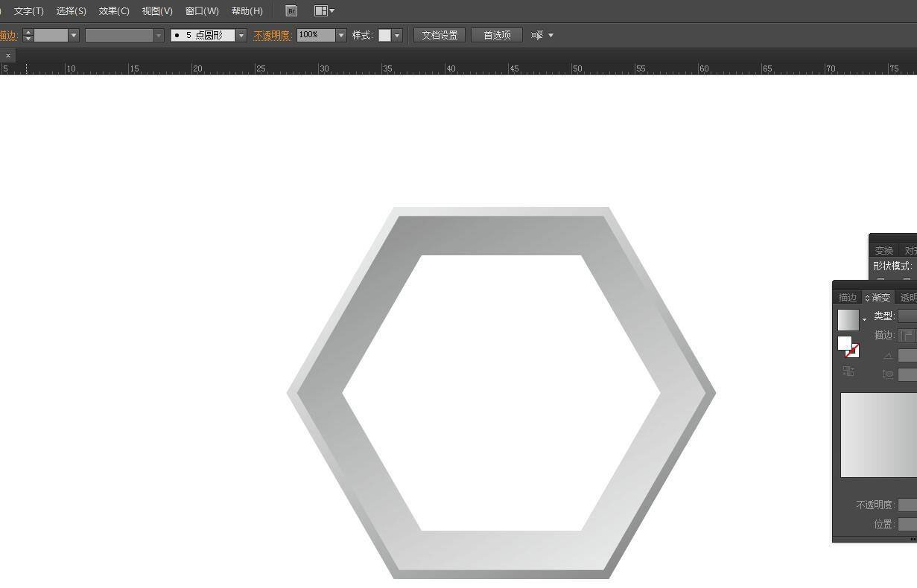The width and height of the screenshot is (917, 588).
Task: Click the Gradient panel 不透明度 field
Action: pos(907,505)
